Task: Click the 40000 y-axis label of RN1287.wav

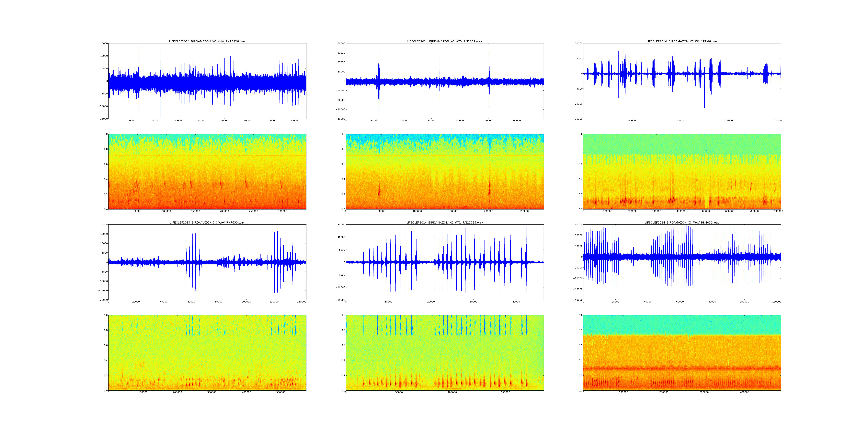Action: tap(341, 43)
